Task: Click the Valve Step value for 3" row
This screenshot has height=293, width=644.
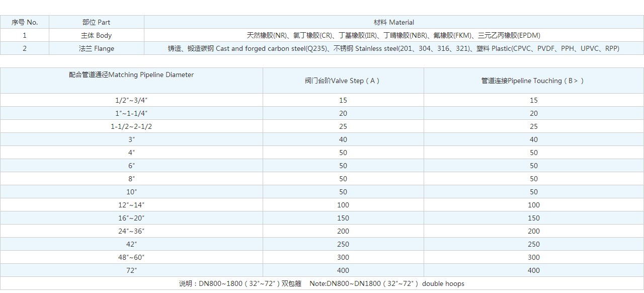Action: pos(343,139)
